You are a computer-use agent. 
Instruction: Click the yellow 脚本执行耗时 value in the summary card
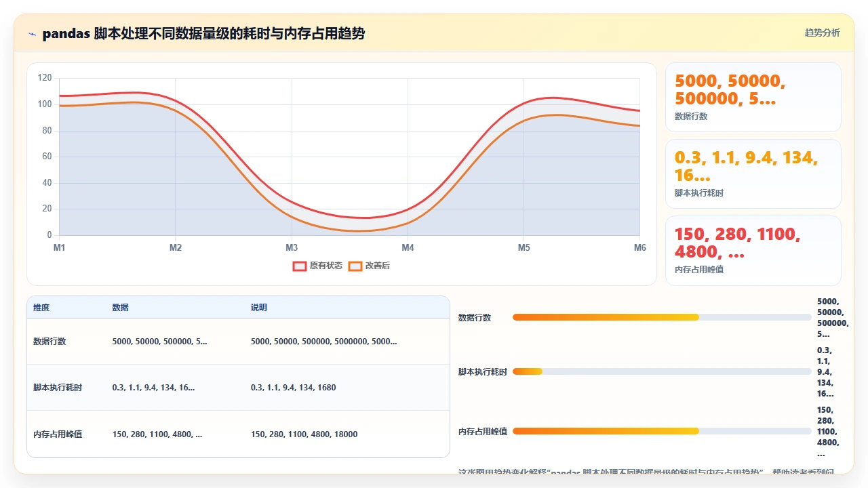(x=747, y=167)
